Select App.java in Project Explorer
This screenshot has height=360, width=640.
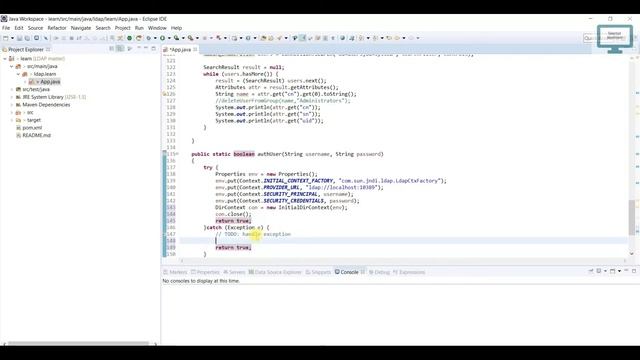pos(44,82)
